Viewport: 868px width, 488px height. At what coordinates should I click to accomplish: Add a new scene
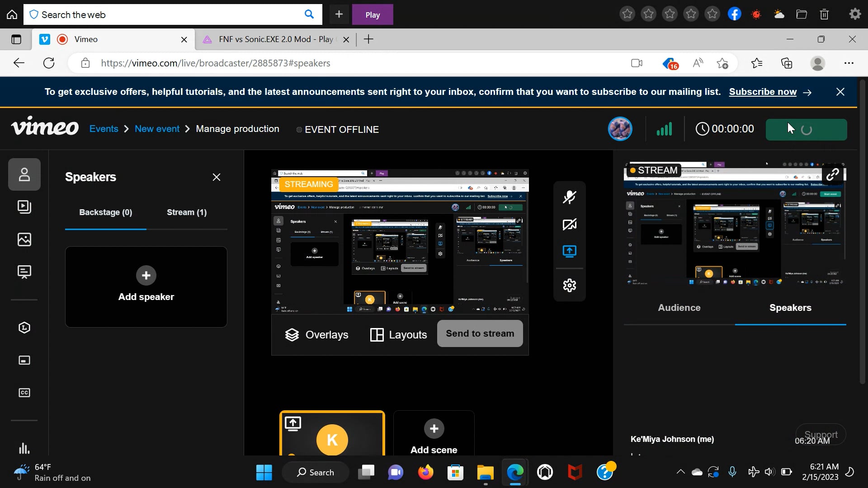click(x=434, y=434)
